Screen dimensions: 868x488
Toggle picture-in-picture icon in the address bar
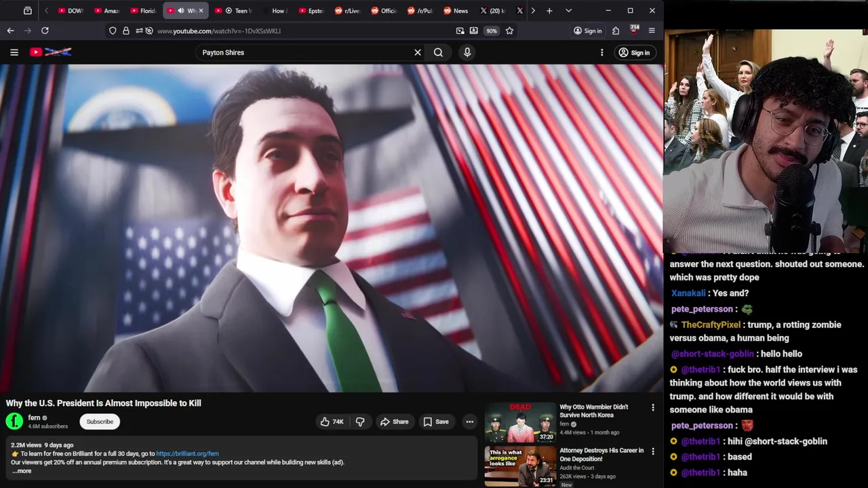point(460,30)
